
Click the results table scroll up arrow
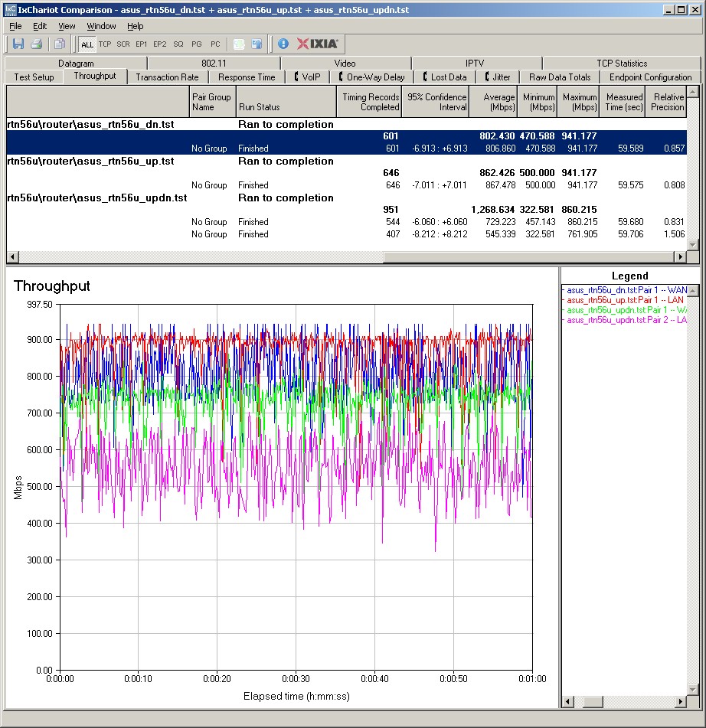coord(692,91)
